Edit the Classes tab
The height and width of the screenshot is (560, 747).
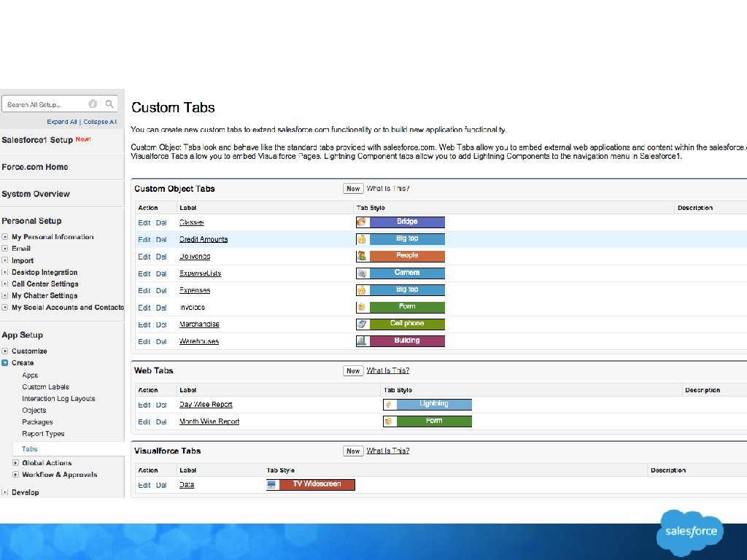click(x=144, y=222)
